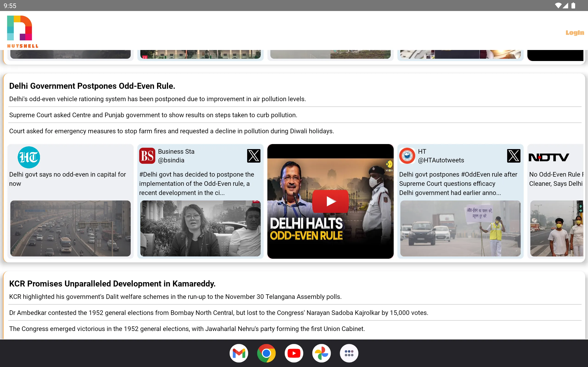Viewport: 588px width, 367px height.
Task: Open the KCR Promises Unparalleled Development headline
Action: pos(112,284)
